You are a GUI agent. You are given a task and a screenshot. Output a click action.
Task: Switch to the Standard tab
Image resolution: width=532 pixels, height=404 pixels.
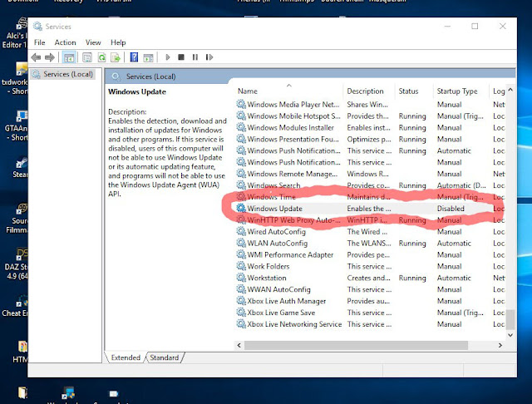(165, 357)
